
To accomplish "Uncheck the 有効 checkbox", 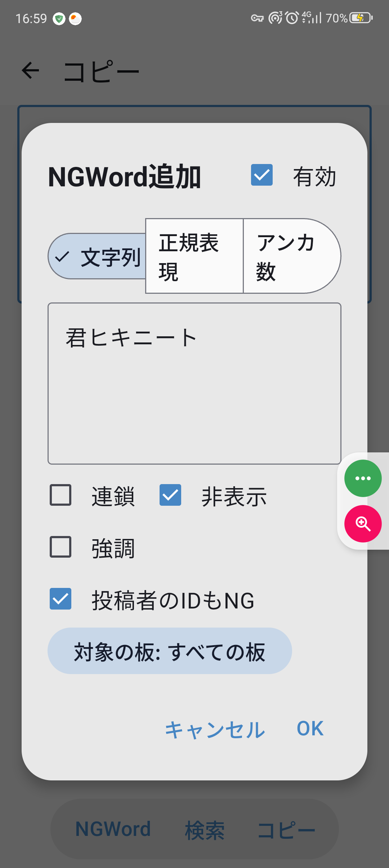I will tap(262, 175).
